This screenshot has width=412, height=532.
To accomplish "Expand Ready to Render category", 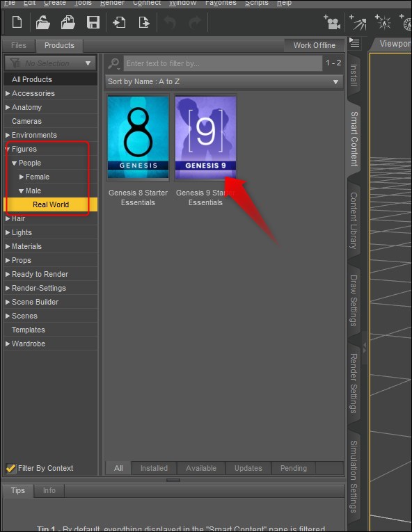I will [x=8, y=274].
